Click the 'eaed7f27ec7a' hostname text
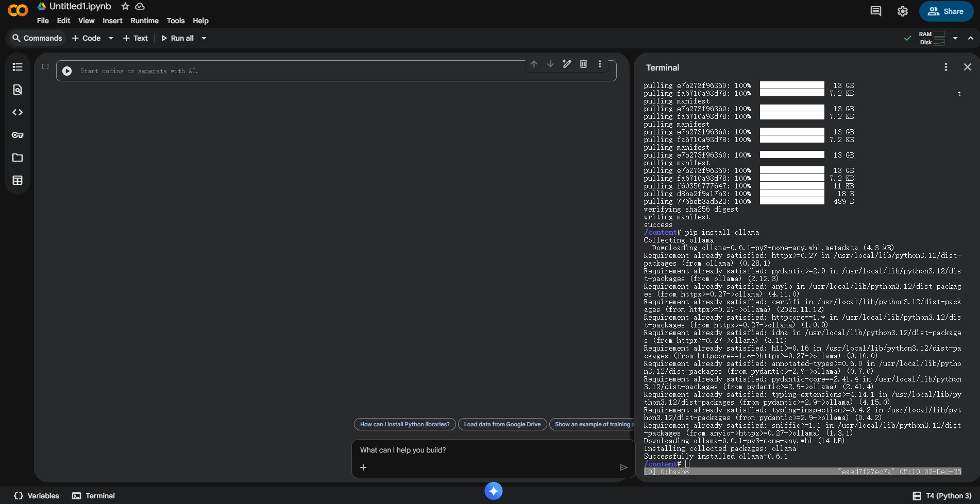This screenshot has width=980, height=504. click(866, 472)
